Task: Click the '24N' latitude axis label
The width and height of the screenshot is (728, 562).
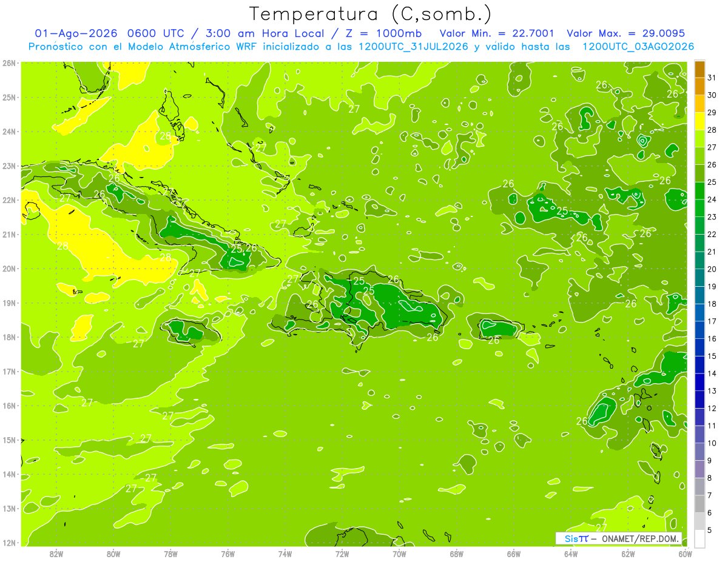Action: (8, 132)
